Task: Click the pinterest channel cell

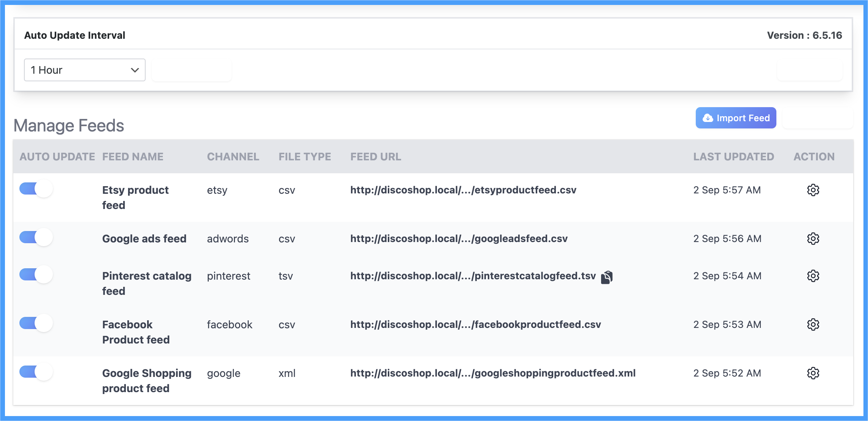Action: [229, 276]
